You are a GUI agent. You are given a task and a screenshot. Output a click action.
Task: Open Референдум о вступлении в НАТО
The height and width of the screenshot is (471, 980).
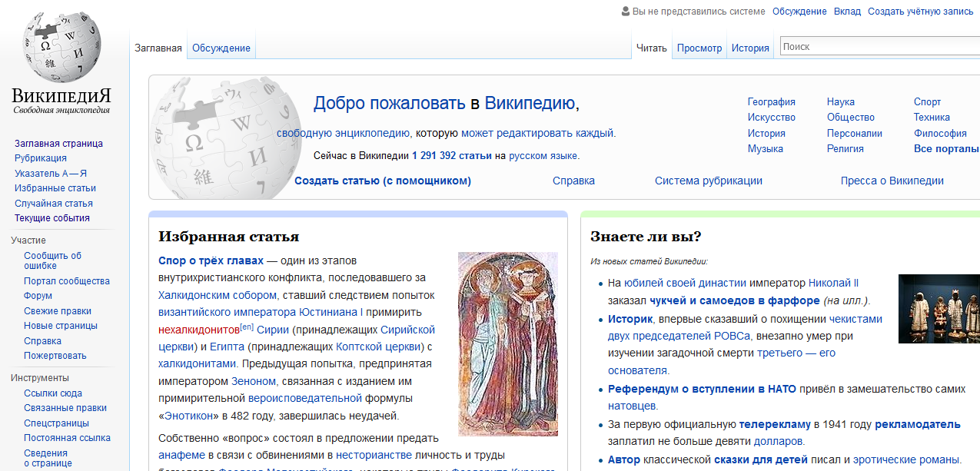[x=702, y=389]
